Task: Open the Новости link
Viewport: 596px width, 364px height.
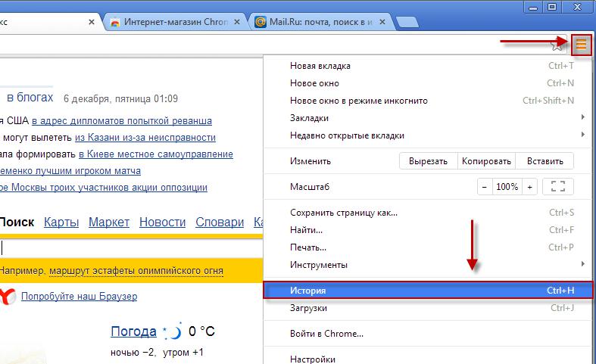Action: pyautogui.click(x=162, y=222)
